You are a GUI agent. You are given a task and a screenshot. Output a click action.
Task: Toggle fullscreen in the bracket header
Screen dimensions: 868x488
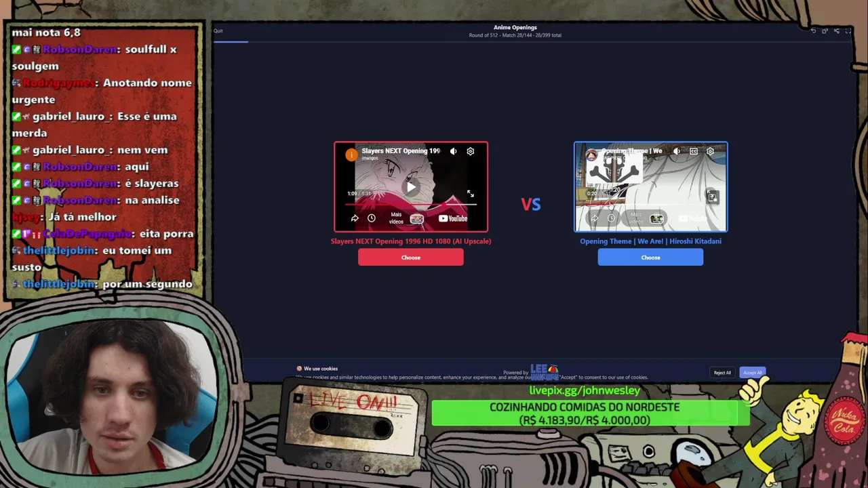tap(848, 30)
